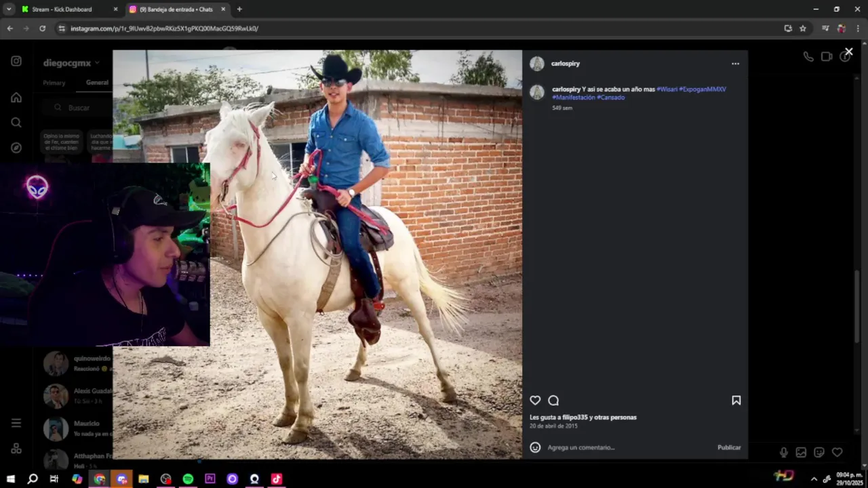The image size is (868, 488).
Task: Click the Instagram logo in the sidebar
Action: [x=16, y=61]
